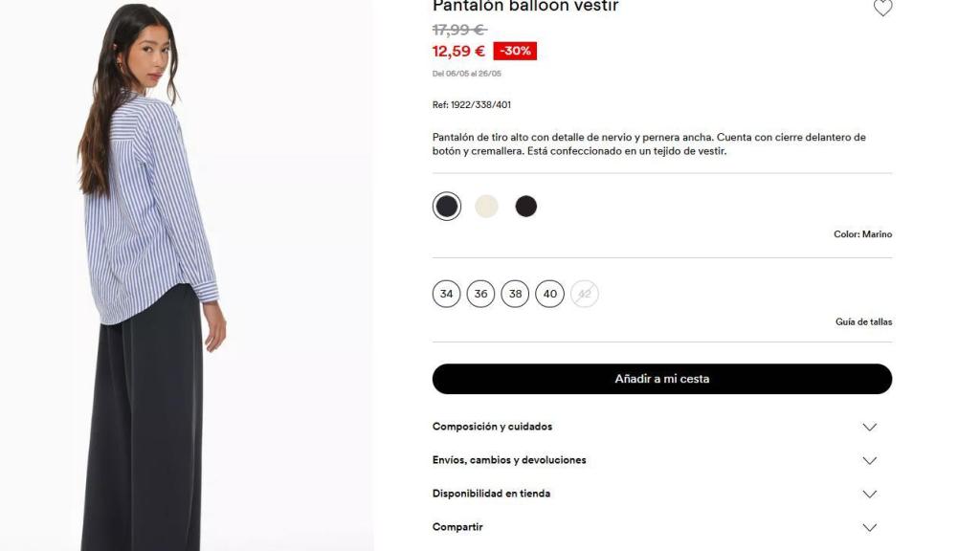
Task: Open the Composición y cuidados section label
Action: pyautogui.click(x=493, y=427)
